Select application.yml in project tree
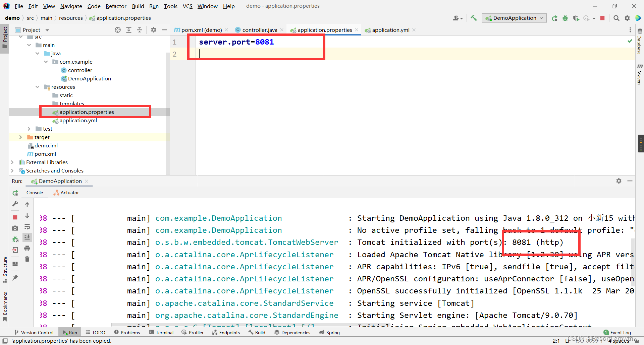Screen dimensions: 644x345 click(x=78, y=120)
